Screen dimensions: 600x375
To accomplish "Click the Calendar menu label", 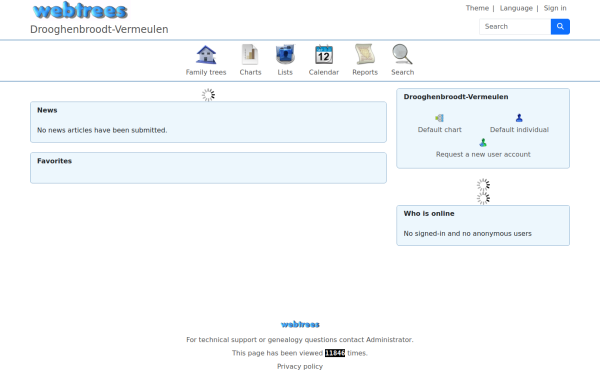I will tap(324, 72).
